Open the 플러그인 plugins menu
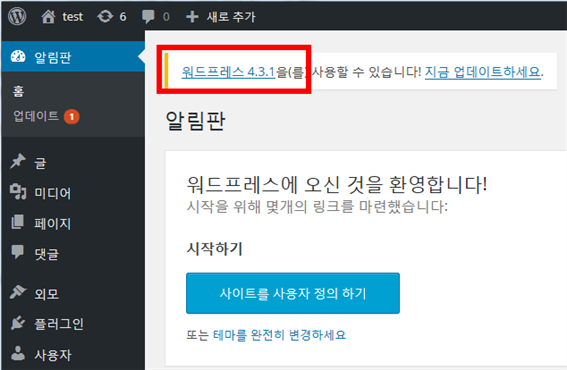Image resolution: width=567 pixels, height=370 pixels. pos(59,324)
